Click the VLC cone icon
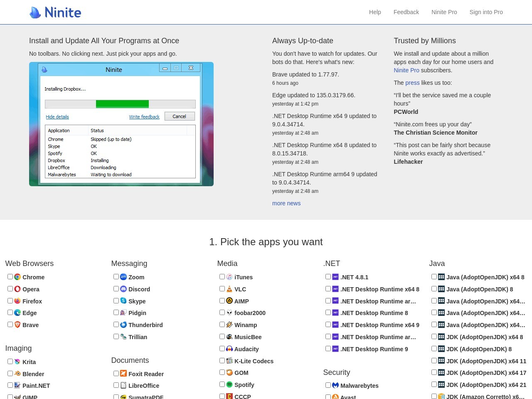Screen dimensions: 532x399 [x=229, y=289]
